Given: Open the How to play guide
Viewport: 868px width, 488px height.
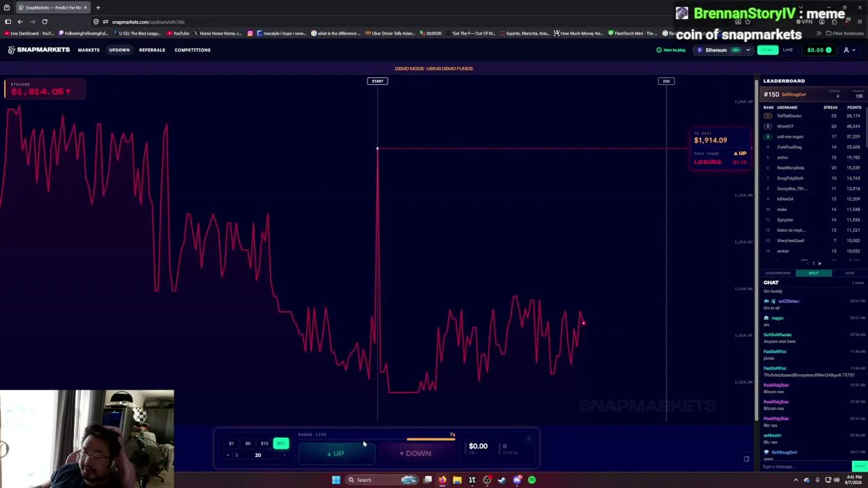Looking at the screenshot, I should pyautogui.click(x=671, y=49).
